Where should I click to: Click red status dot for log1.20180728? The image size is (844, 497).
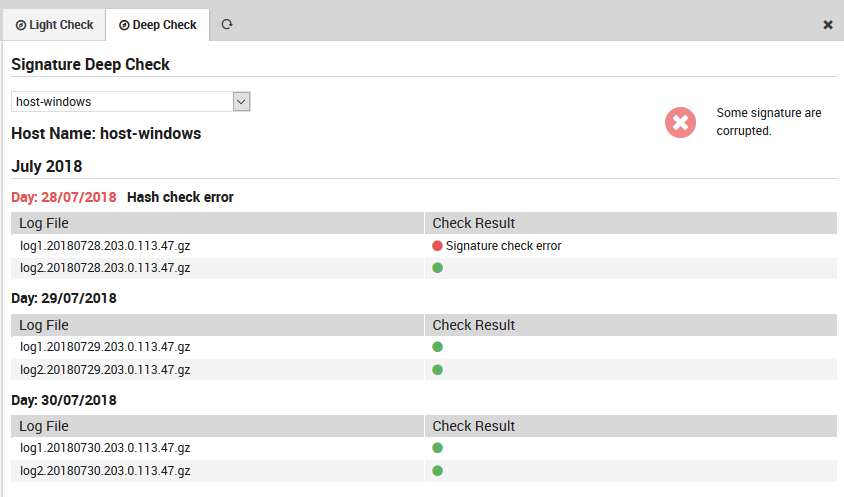437,246
